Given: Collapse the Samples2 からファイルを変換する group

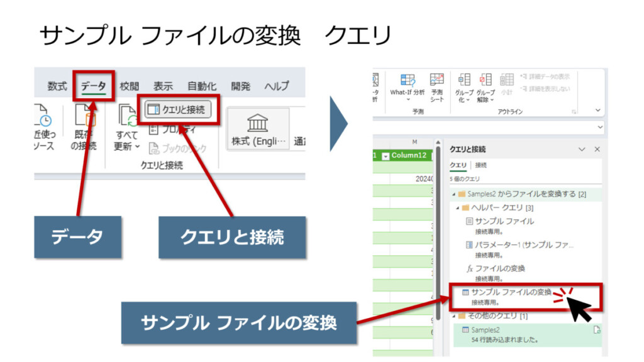Looking at the screenshot, I should click(454, 194).
